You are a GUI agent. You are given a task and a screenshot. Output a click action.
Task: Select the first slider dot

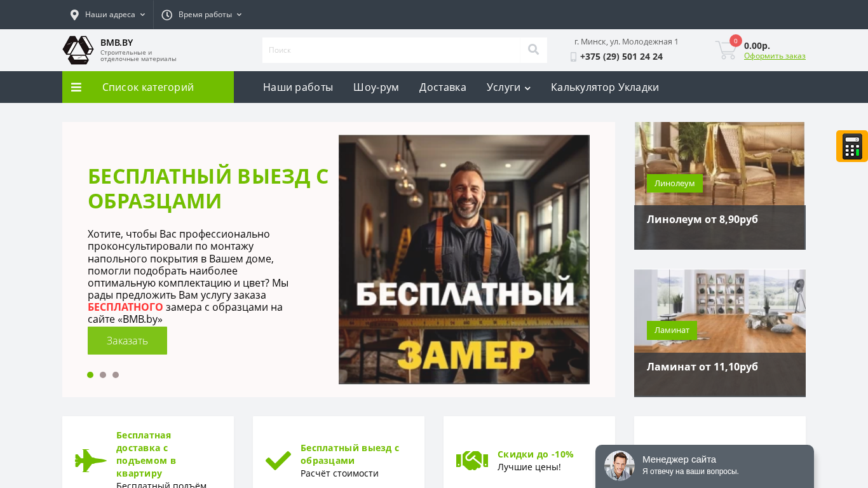(x=90, y=375)
